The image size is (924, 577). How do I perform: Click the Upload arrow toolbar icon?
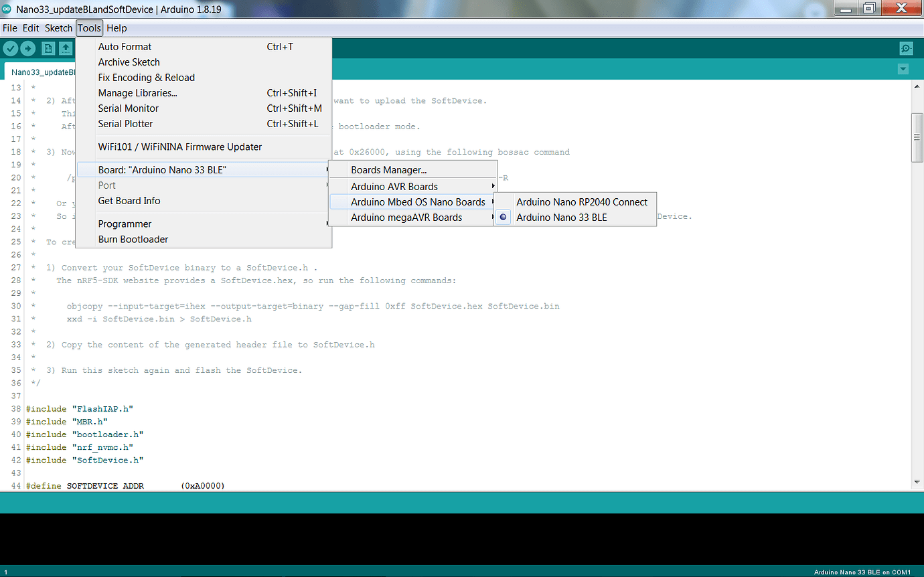tap(27, 48)
